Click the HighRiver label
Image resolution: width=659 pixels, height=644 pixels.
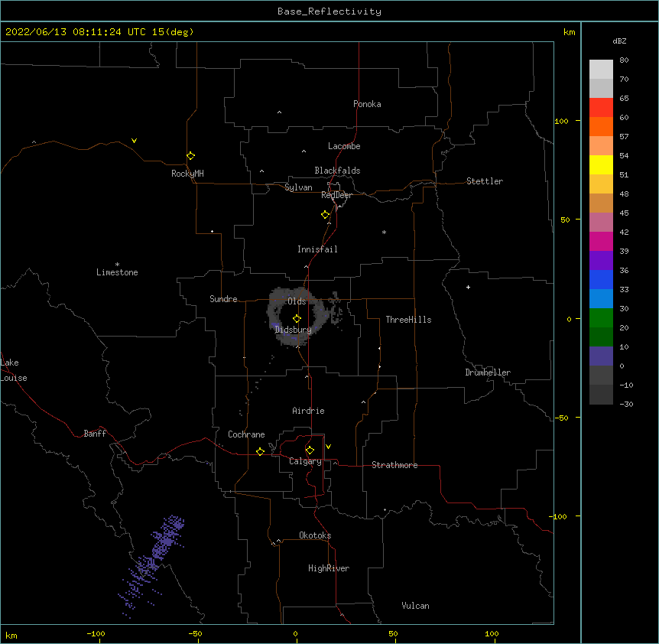(x=329, y=568)
